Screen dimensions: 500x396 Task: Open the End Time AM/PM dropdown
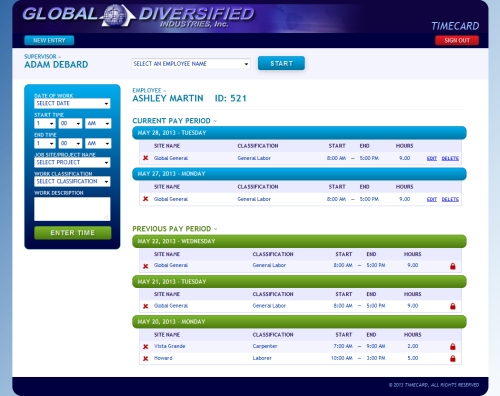point(98,143)
